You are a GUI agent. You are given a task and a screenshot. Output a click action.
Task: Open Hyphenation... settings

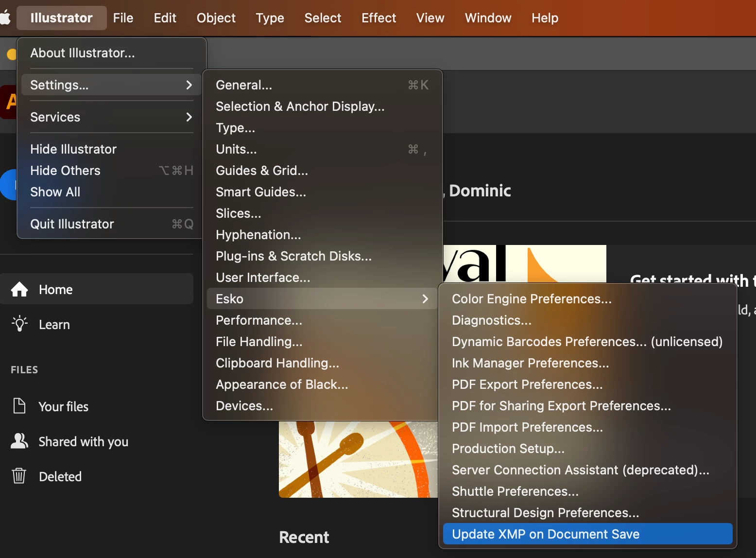coord(323,235)
